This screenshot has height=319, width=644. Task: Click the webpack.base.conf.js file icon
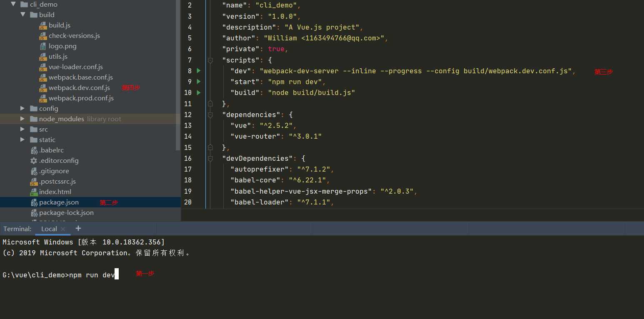pyautogui.click(x=43, y=77)
